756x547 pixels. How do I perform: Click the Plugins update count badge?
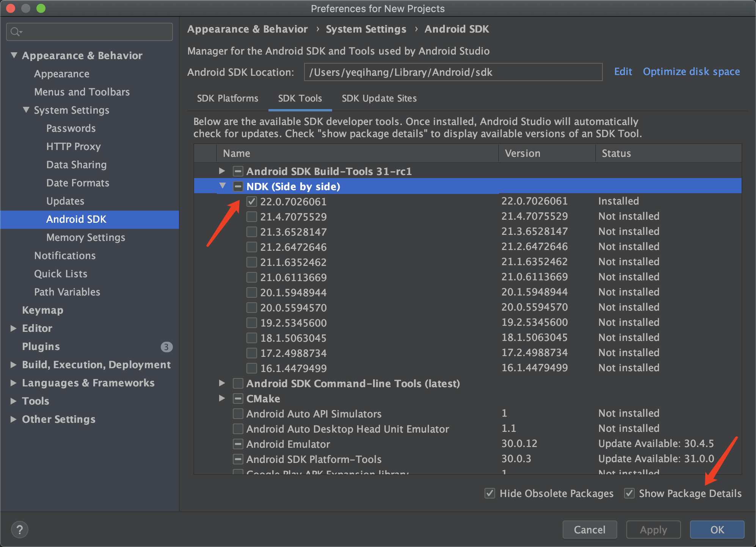point(166,347)
